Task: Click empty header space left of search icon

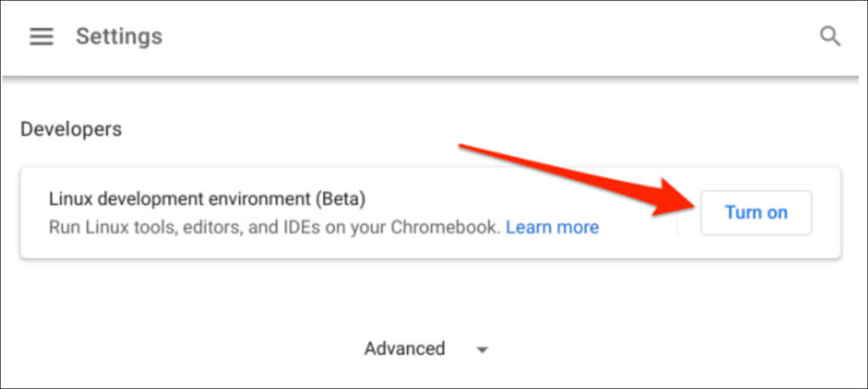Action: coord(509,36)
